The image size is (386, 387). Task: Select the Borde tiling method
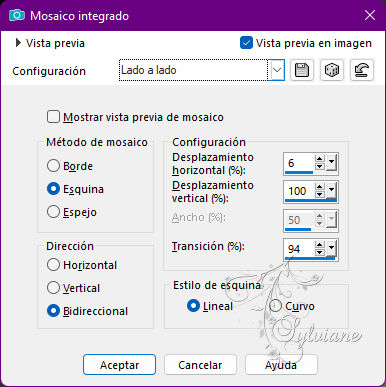click(53, 166)
